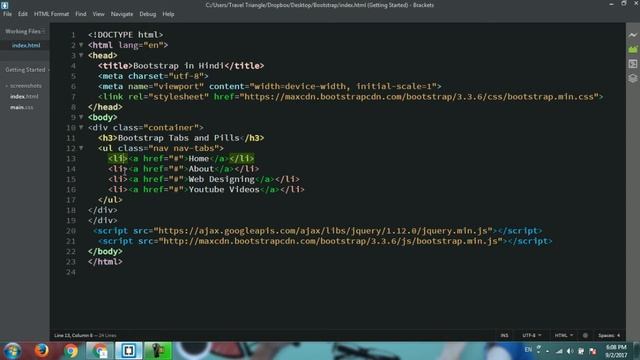Open the Find menu

81,14
